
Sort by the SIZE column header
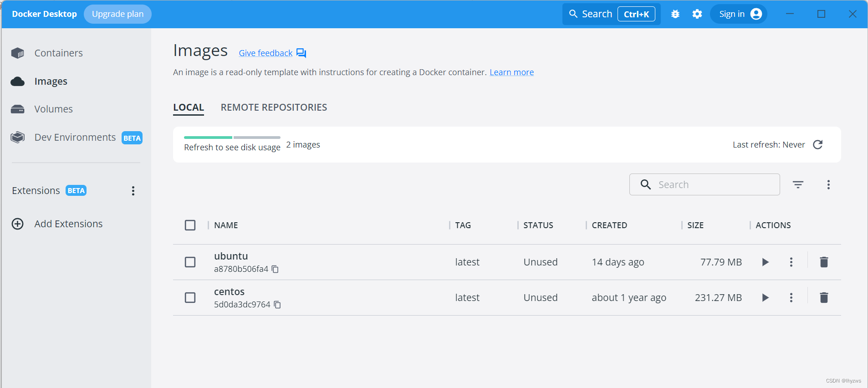(695, 225)
